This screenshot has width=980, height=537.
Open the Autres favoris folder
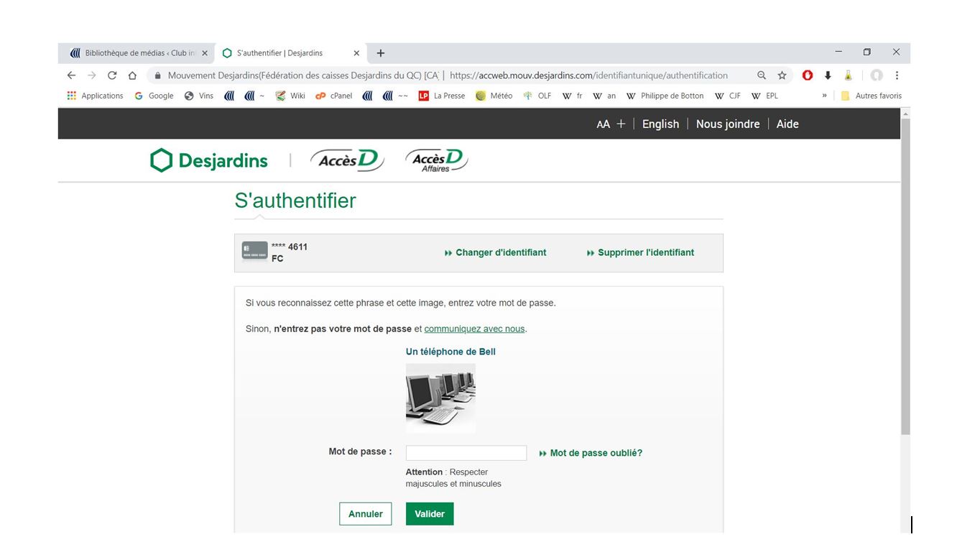point(872,96)
